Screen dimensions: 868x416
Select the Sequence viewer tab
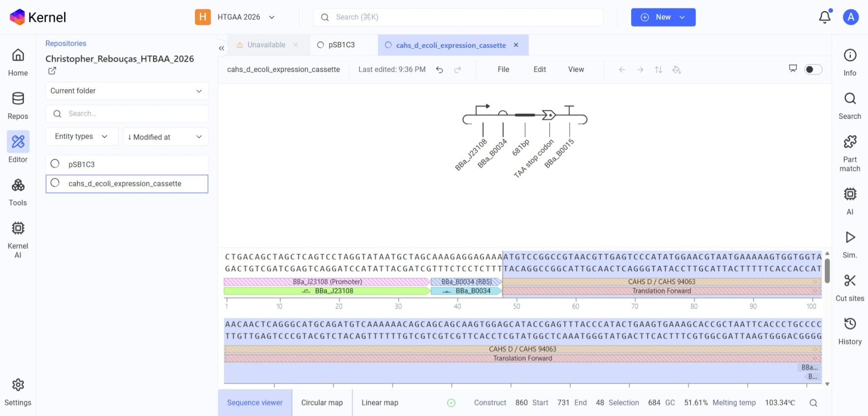pyautogui.click(x=255, y=403)
